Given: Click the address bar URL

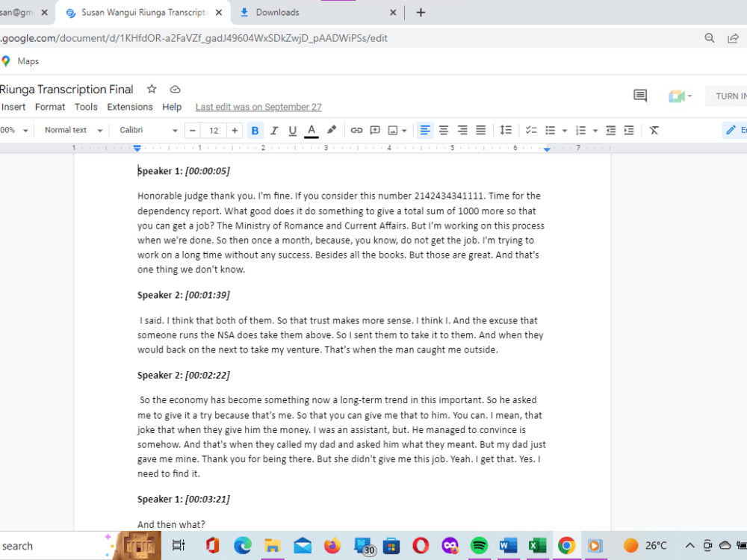Looking at the screenshot, I should [x=194, y=38].
